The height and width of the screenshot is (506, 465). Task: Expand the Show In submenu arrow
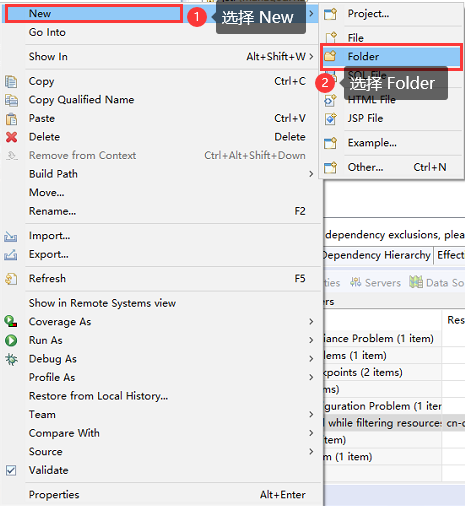311,57
